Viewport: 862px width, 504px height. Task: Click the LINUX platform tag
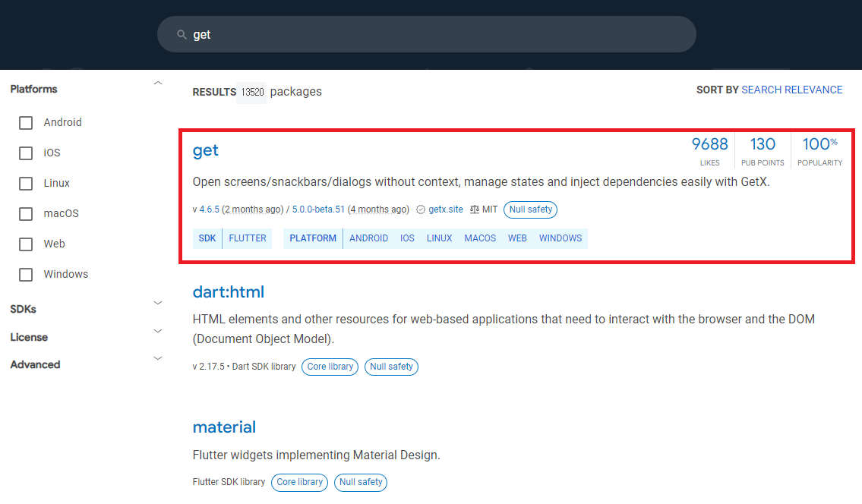tap(439, 238)
